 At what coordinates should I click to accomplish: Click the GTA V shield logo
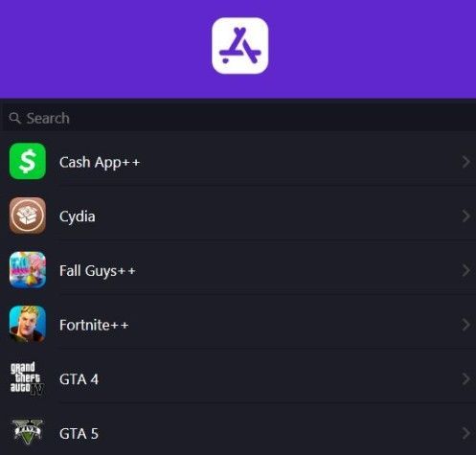pos(27,432)
